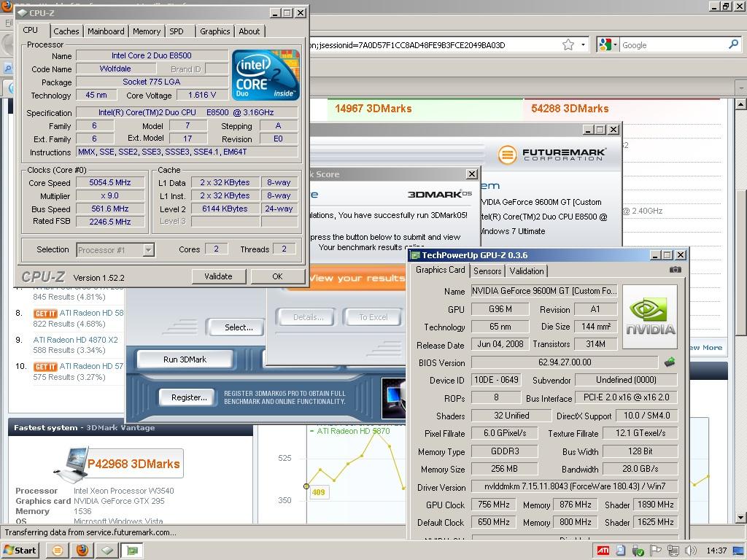
Task: Select the Graphics Card tab in GPU-Z
Action: click(440, 270)
